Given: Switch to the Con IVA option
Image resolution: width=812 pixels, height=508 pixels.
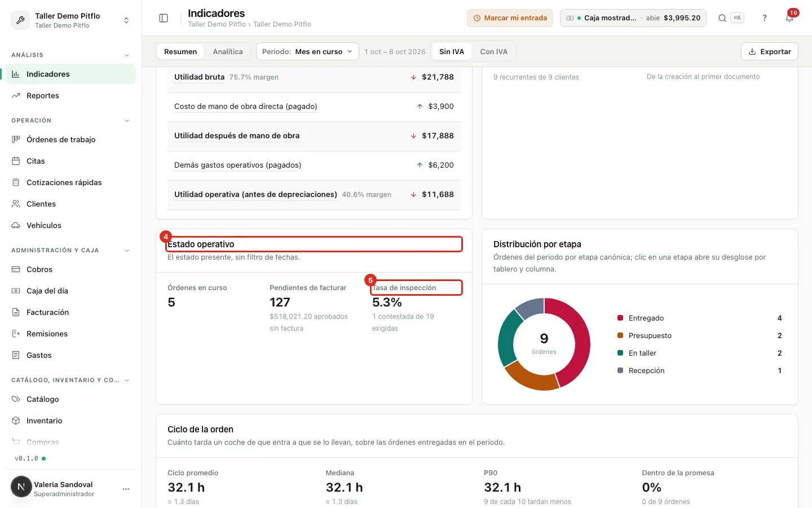Looking at the screenshot, I should (494, 51).
